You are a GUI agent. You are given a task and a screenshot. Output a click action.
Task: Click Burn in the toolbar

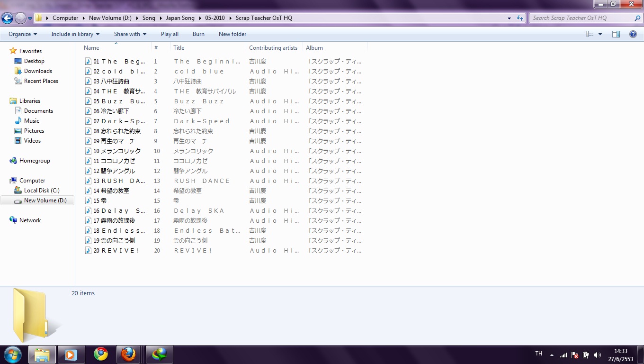pyautogui.click(x=198, y=34)
